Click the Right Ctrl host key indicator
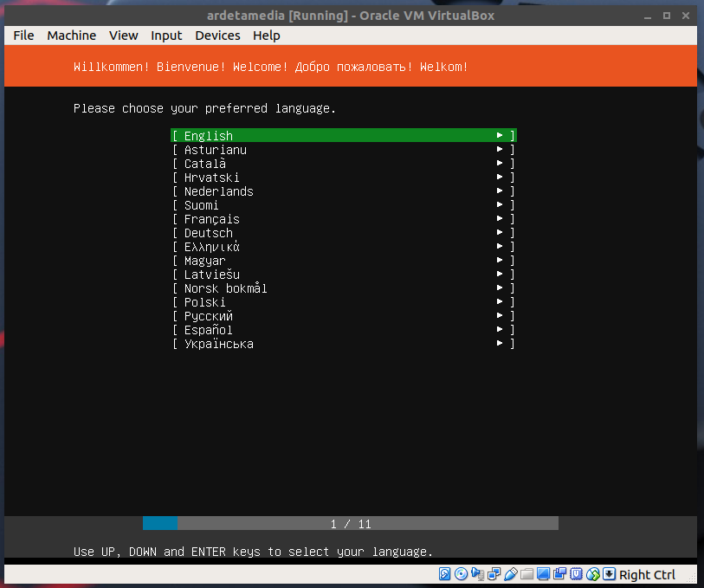 click(647, 575)
